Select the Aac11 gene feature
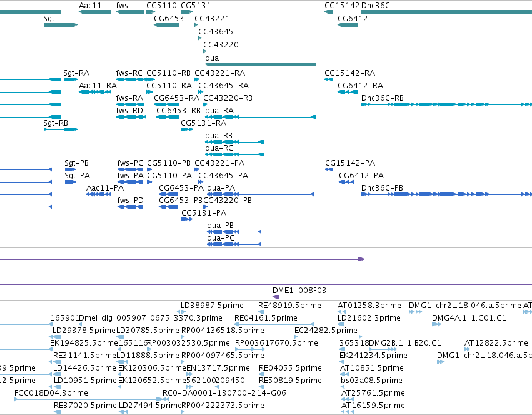The height and width of the screenshot is (415, 532). 94,12
